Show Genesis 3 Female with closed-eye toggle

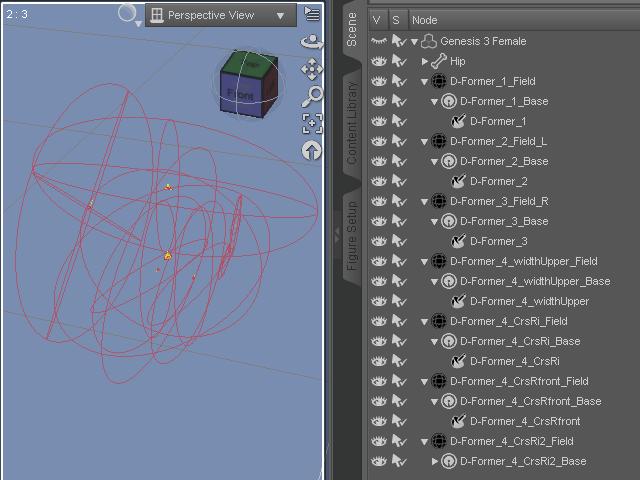coord(379,41)
